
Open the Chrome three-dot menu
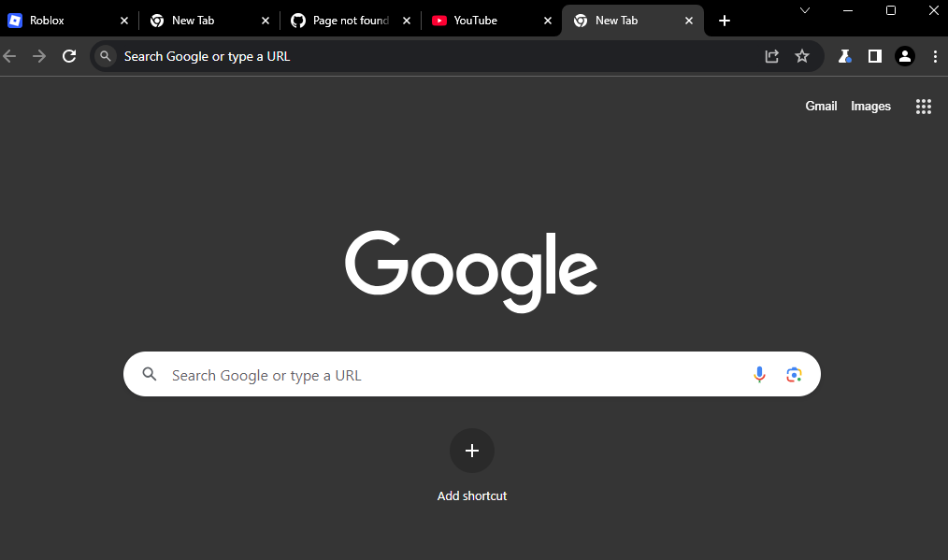(935, 56)
